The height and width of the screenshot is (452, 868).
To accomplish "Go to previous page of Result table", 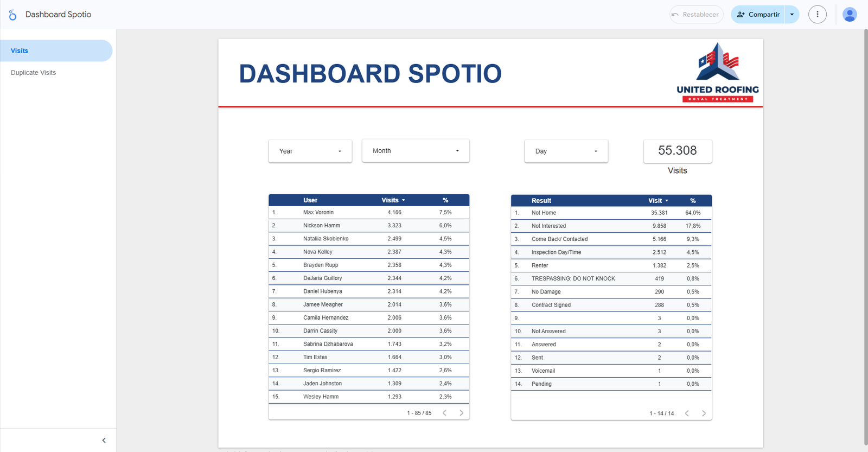I will [687, 413].
